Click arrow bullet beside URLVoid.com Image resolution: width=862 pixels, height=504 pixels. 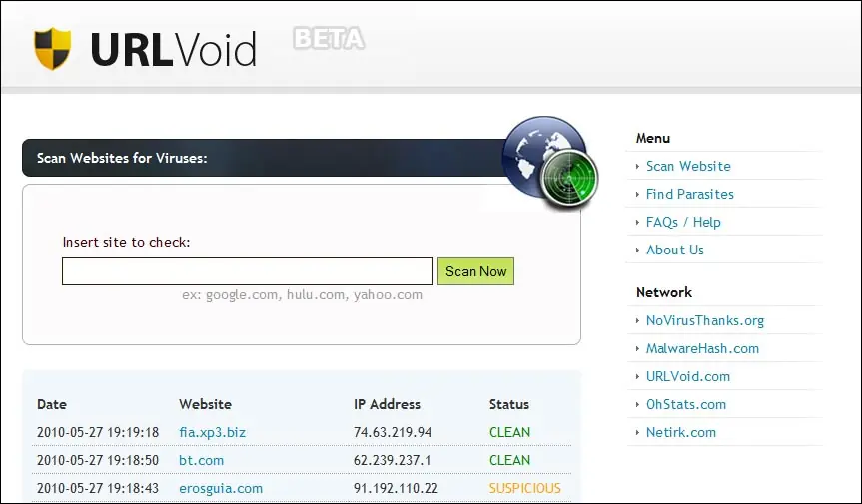[637, 376]
